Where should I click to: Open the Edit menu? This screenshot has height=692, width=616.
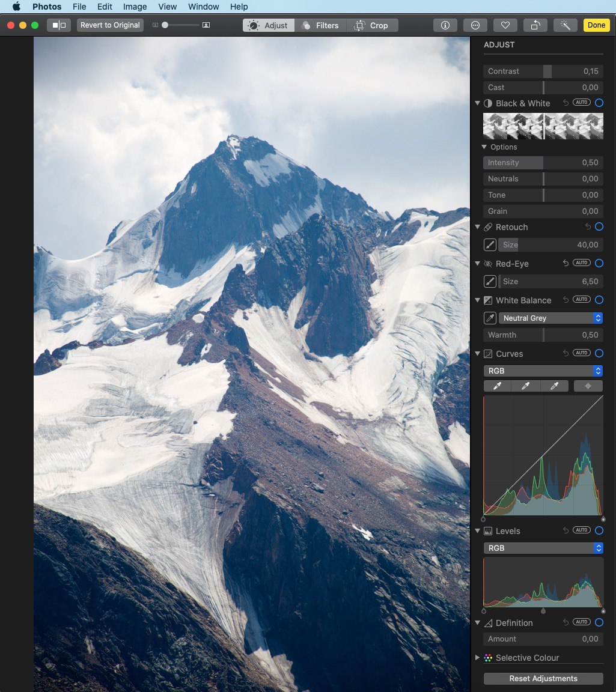pos(105,7)
